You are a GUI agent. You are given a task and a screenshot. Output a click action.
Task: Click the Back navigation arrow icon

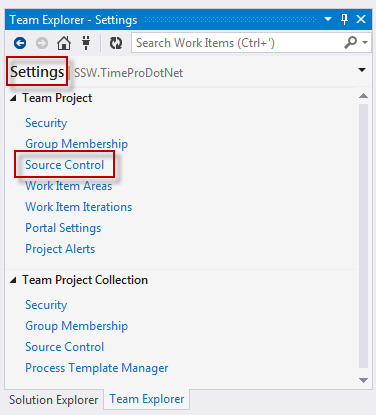pyautogui.click(x=20, y=43)
